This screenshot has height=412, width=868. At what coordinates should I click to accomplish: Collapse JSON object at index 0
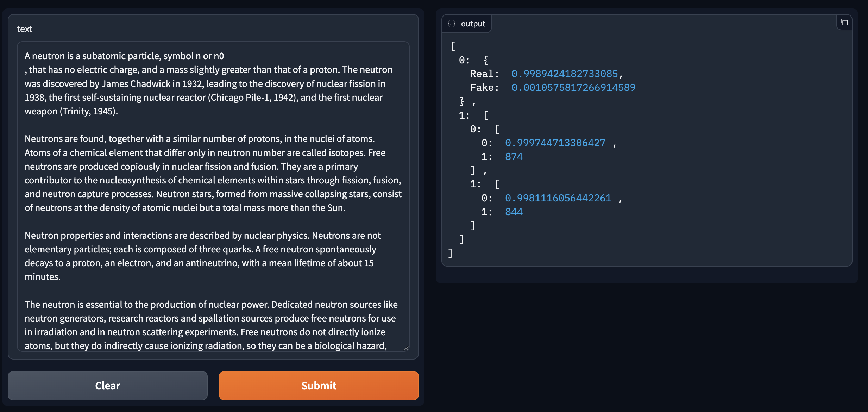(485, 60)
